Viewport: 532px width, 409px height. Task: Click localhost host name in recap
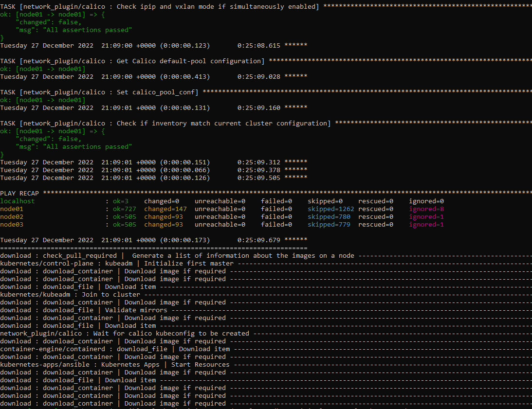coord(18,201)
